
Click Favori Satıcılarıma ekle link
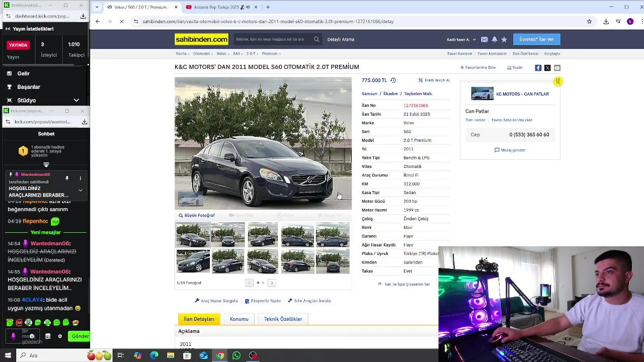coord(512,120)
